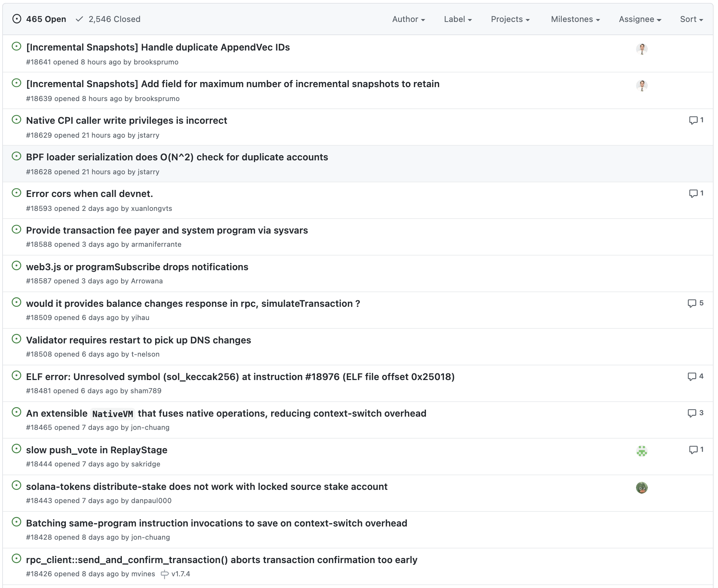718x588 pixels.
Task: Open 4 comments on ELF error issue
Action: (x=695, y=376)
